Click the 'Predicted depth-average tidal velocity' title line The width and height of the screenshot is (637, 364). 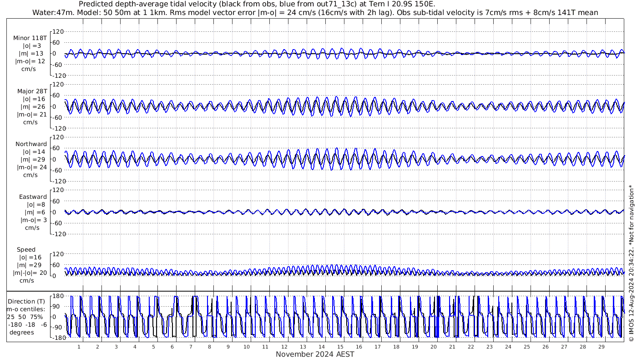click(257, 4)
